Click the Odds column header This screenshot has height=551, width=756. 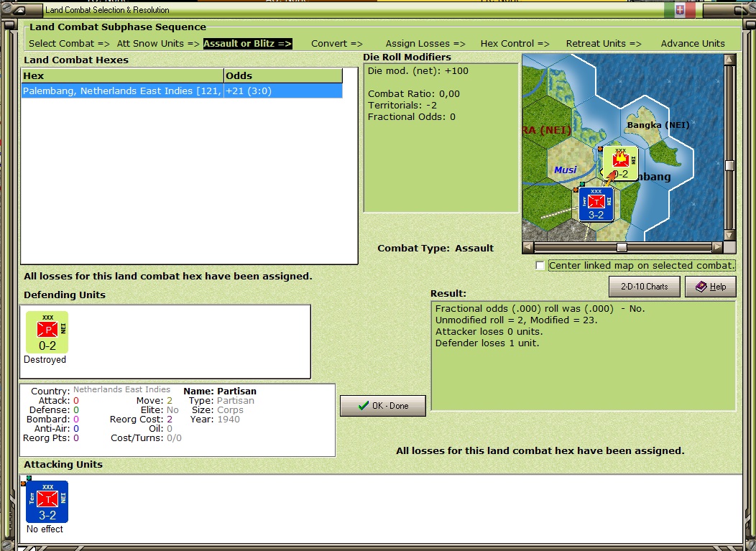click(x=283, y=75)
